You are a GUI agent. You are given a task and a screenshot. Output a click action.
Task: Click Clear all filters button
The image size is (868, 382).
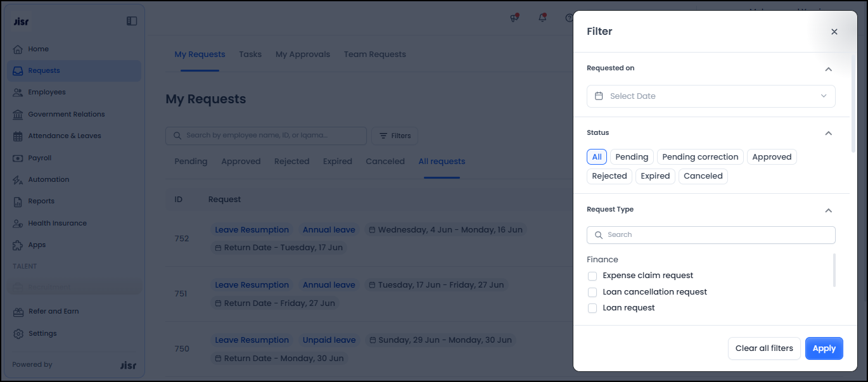coord(763,348)
